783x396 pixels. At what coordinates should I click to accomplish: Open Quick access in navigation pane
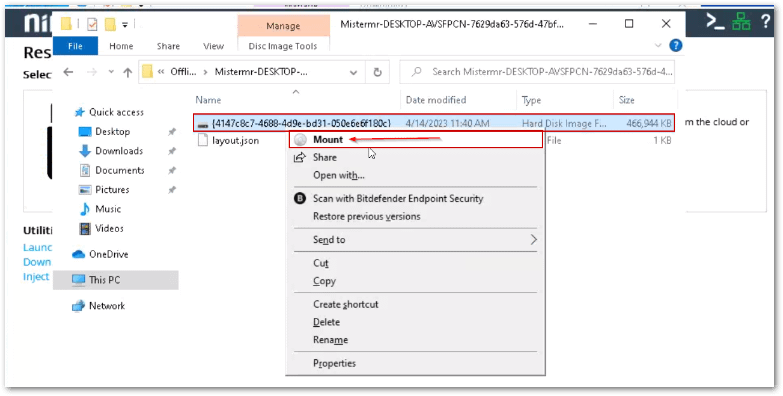[116, 112]
